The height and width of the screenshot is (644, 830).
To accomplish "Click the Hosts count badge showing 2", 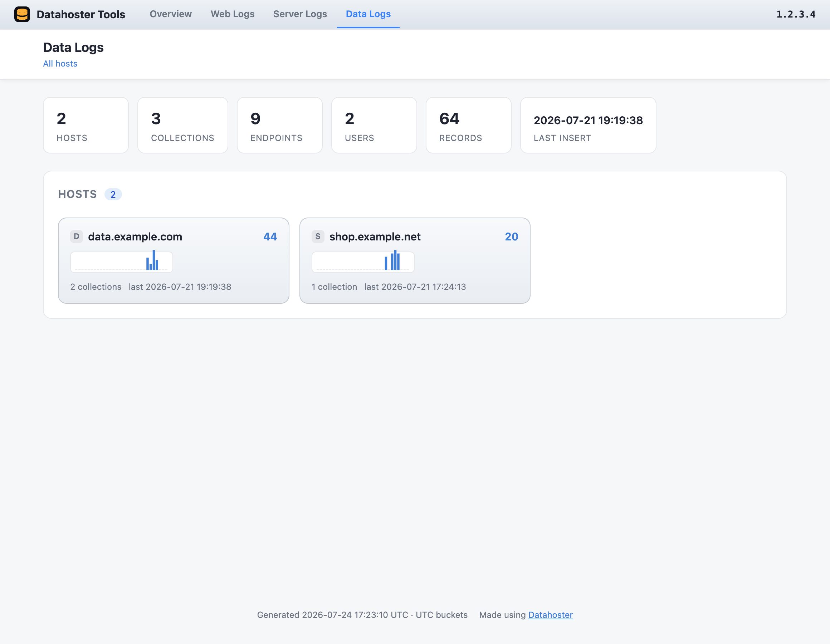I will point(113,194).
